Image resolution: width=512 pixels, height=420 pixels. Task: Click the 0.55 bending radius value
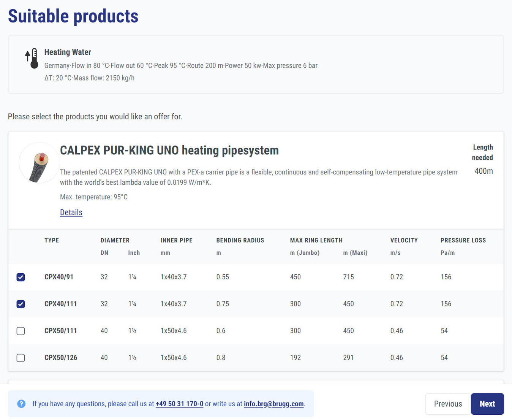(223, 277)
